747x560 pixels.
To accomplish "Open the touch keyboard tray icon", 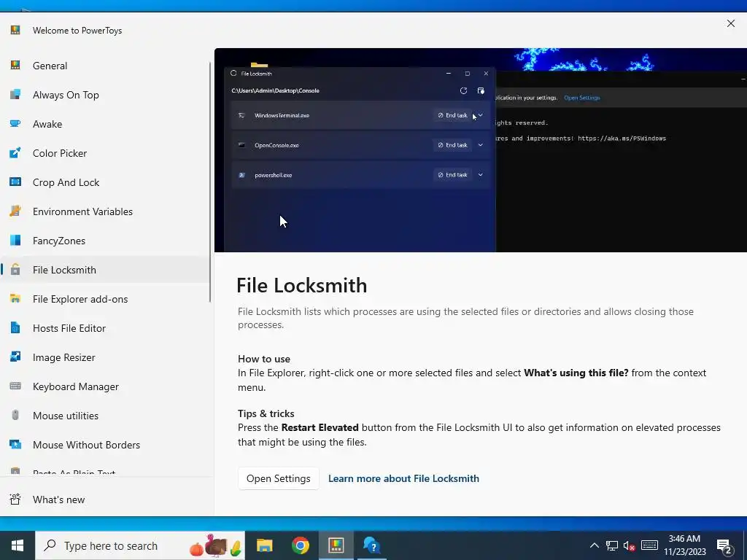I will point(649,545).
